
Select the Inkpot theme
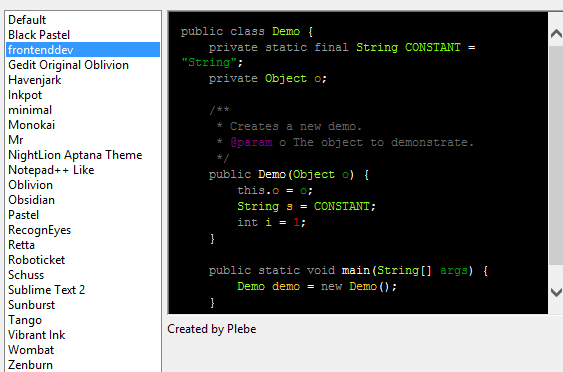point(83,95)
